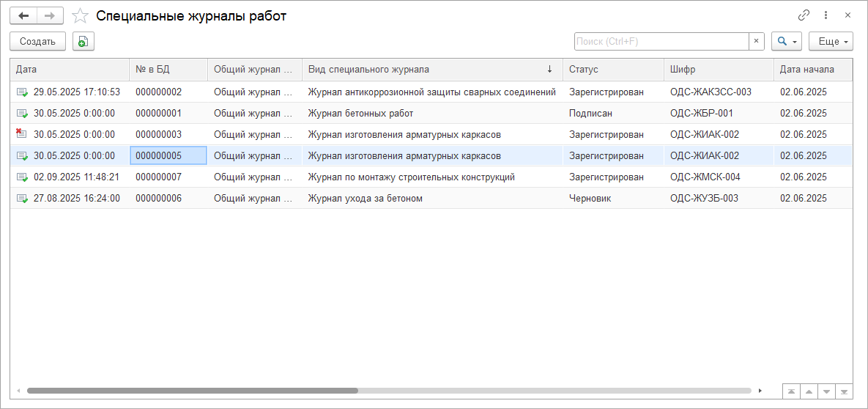The width and height of the screenshot is (868, 409).
Task: Jump to the last row of list
Action: click(844, 391)
